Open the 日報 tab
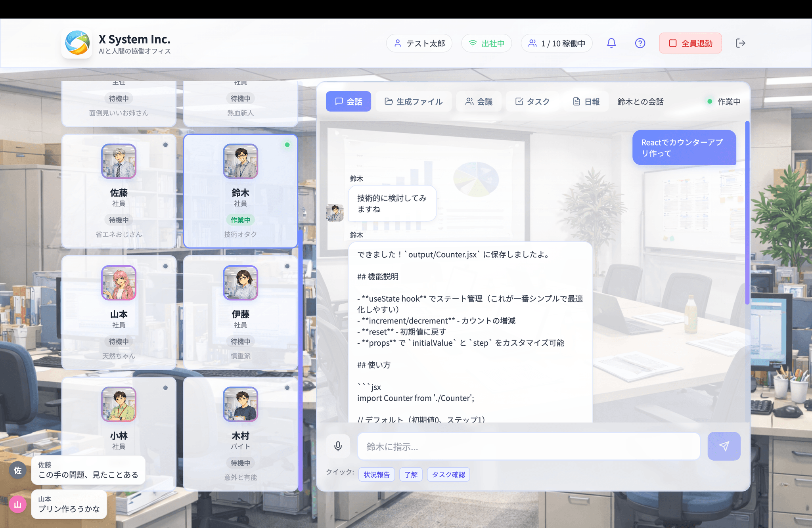 586,101
